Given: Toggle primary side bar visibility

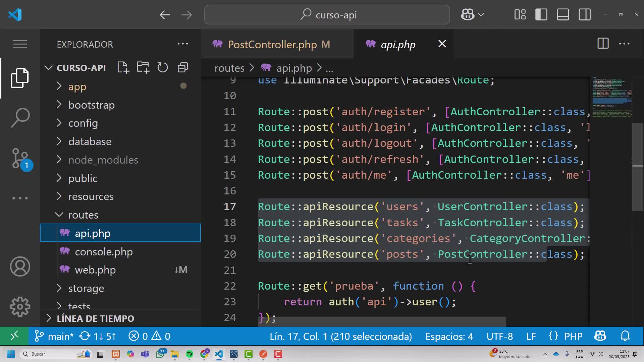Looking at the screenshot, I should coord(541,15).
